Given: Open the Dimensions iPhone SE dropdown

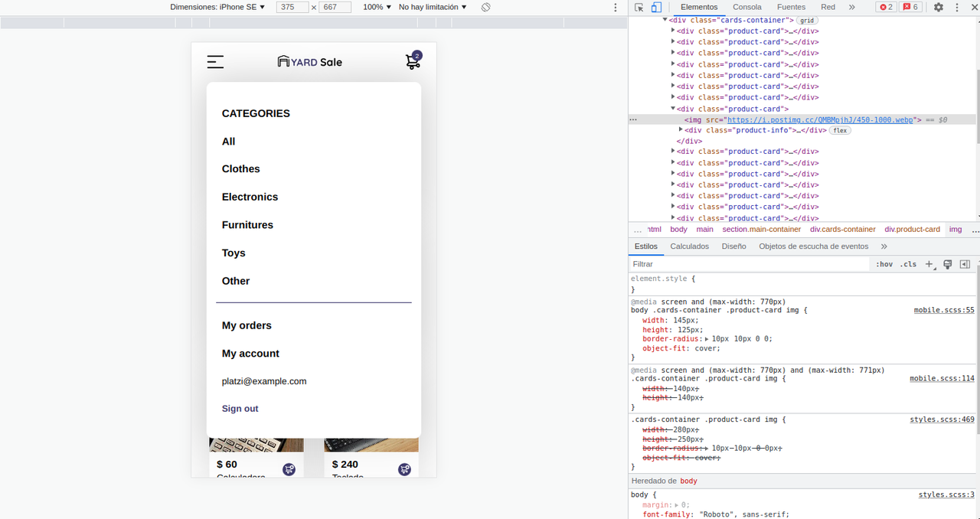Looking at the screenshot, I should [x=217, y=7].
